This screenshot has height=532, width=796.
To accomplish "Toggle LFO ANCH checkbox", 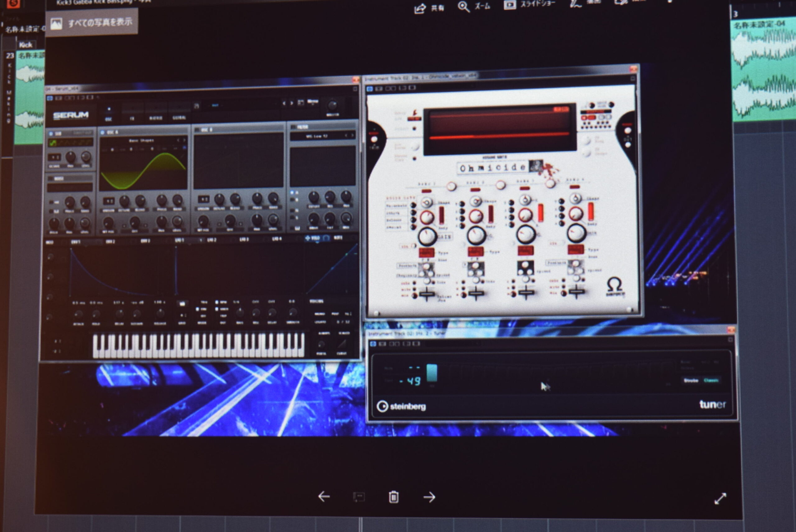I will (x=217, y=309).
